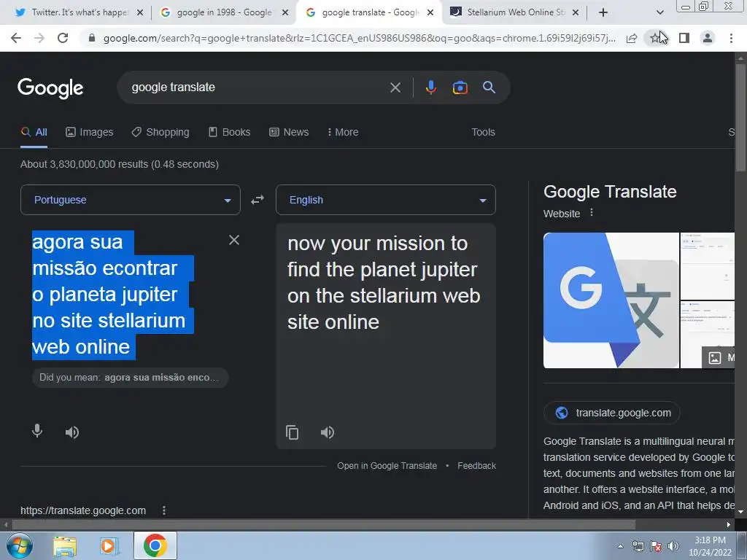Image resolution: width=747 pixels, height=560 pixels.
Task: Open the volume tray icon
Action: pyautogui.click(x=673, y=546)
